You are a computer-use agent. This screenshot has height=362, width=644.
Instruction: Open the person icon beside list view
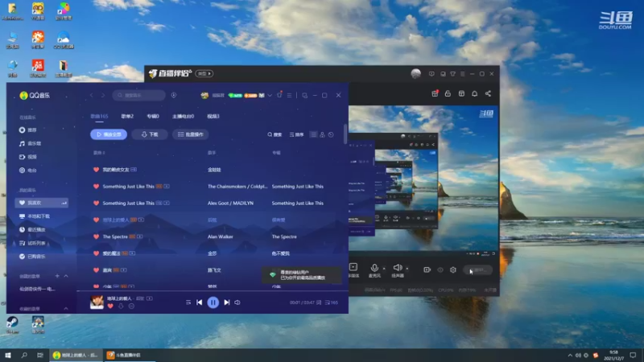(x=323, y=134)
